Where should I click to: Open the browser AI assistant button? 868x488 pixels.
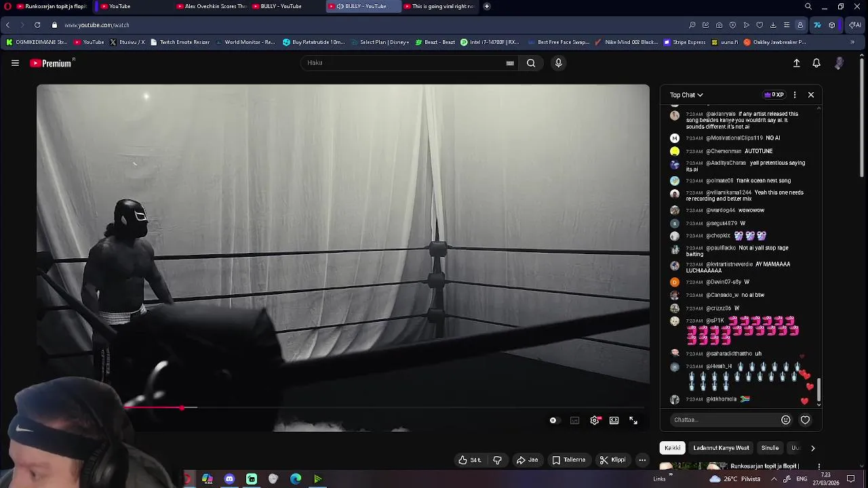pos(855,25)
